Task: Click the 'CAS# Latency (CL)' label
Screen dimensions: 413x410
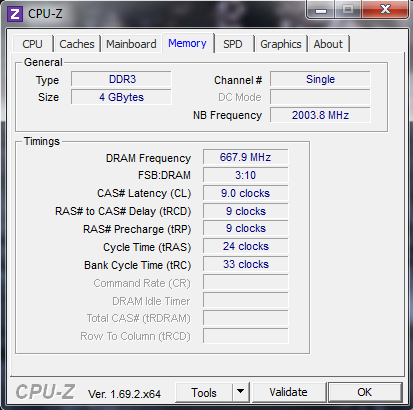Action: pyautogui.click(x=144, y=193)
